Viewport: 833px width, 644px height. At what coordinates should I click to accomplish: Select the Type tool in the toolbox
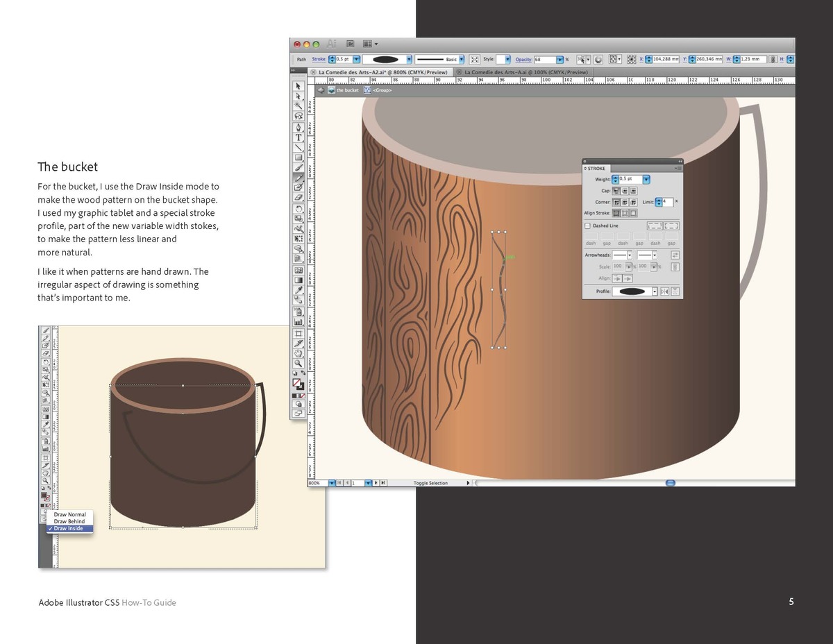pos(298,137)
